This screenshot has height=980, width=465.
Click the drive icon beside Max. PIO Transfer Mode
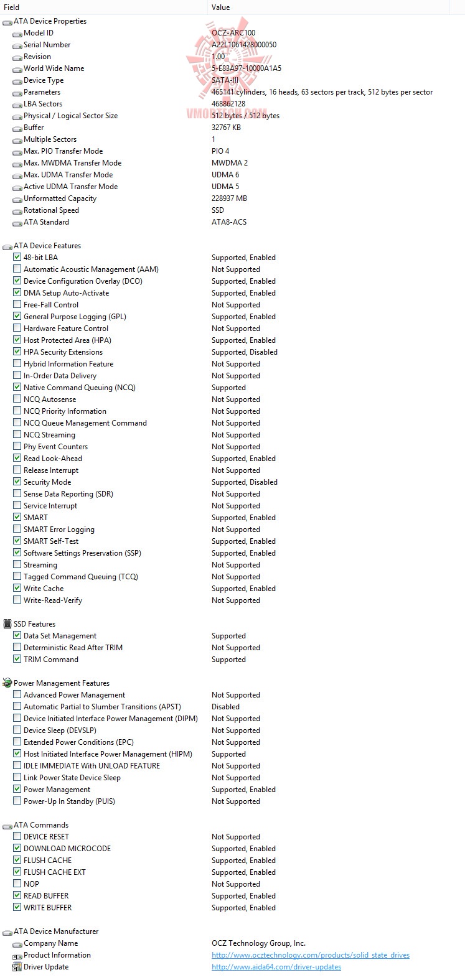[17, 151]
